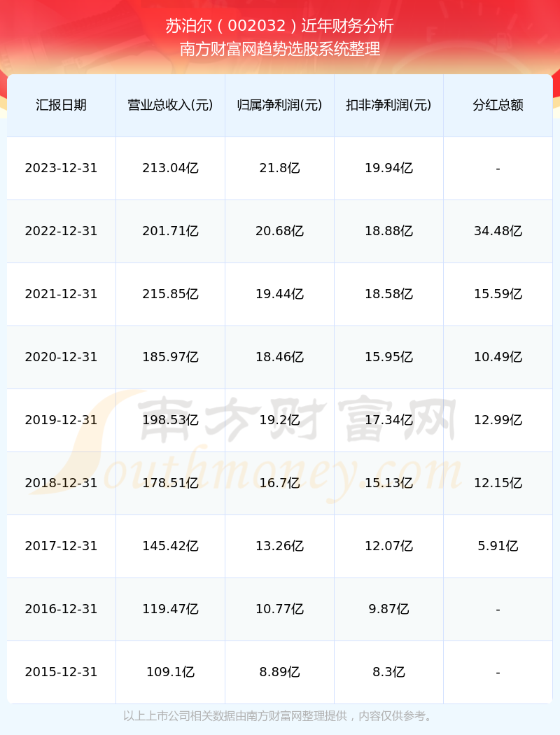The image size is (560, 735).
Task: Click the net profit value 10.77亿
Action: tap(280, 610)
